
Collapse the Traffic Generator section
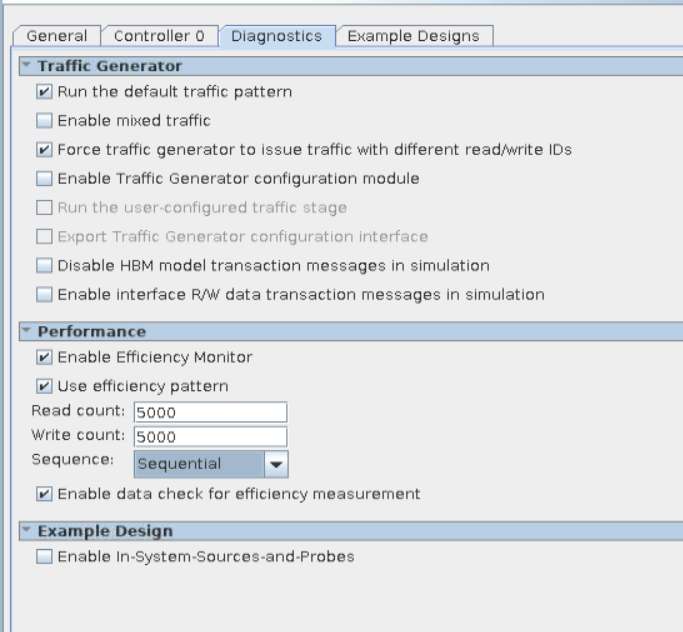pyautogui.click(x=28, y=66)
